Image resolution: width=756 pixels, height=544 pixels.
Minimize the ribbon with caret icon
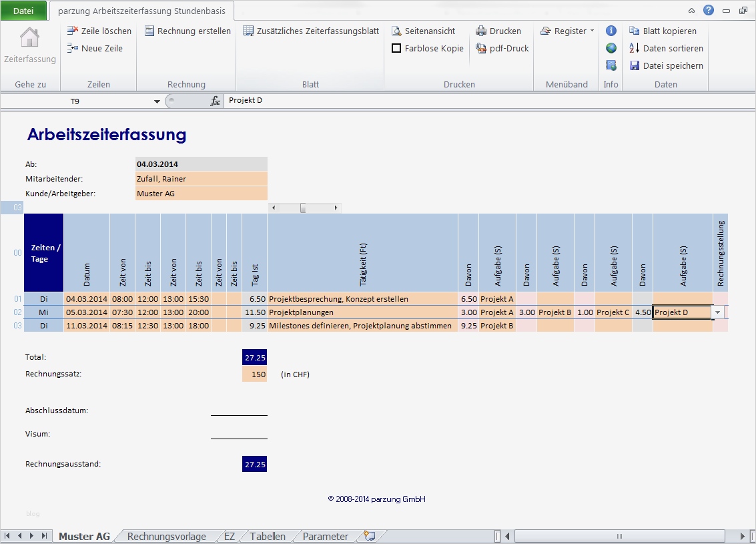(x=691, y=11)
